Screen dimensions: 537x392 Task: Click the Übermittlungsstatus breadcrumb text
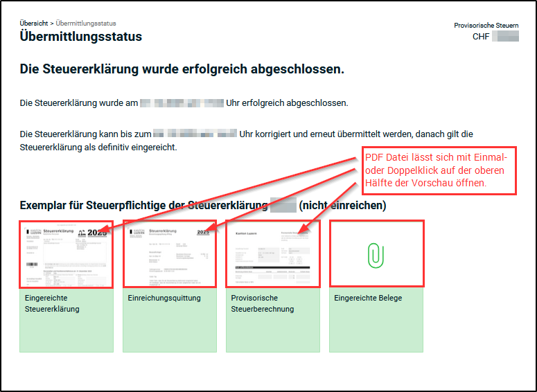click(x=86, y=24)
